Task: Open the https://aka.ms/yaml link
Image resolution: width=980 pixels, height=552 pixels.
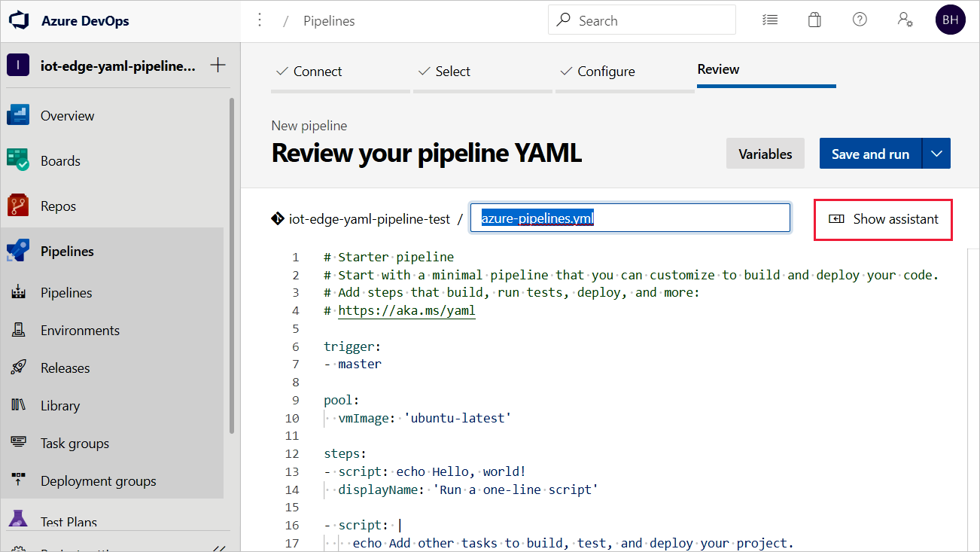Action: [x=406, y=310]
